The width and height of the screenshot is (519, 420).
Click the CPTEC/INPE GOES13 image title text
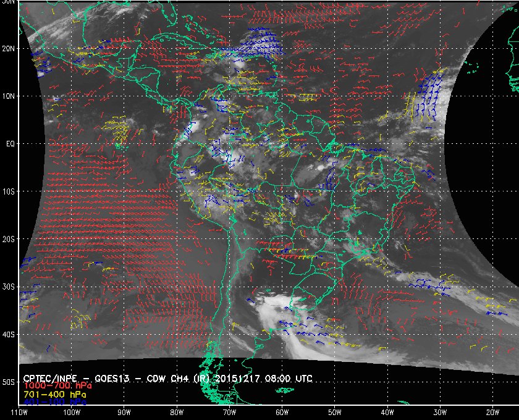[x=168, y=379]
